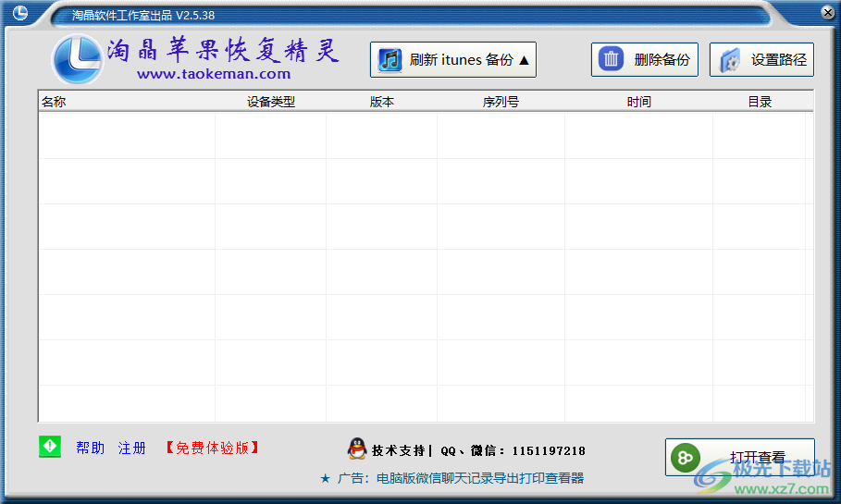Click the 版本 column header
The image size is (841, 504).
[382, 102]
